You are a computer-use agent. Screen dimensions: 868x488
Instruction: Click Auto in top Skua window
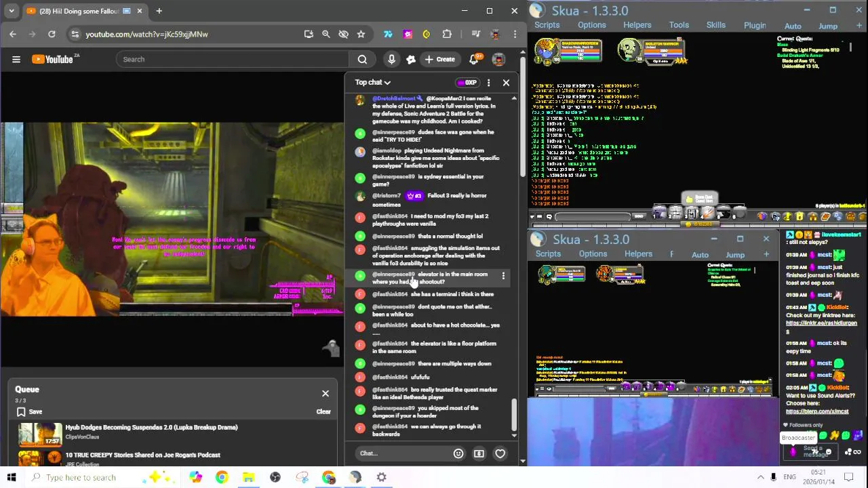[793, 26]
